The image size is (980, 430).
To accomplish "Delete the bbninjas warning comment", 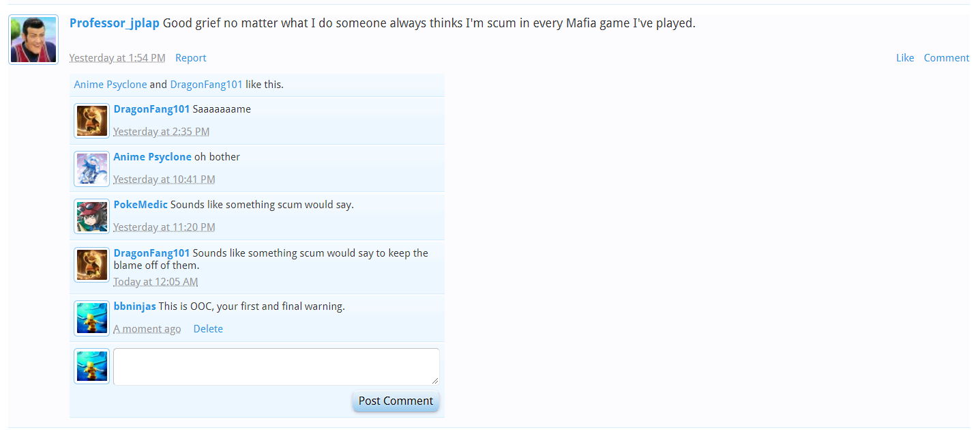I will 208,329.
